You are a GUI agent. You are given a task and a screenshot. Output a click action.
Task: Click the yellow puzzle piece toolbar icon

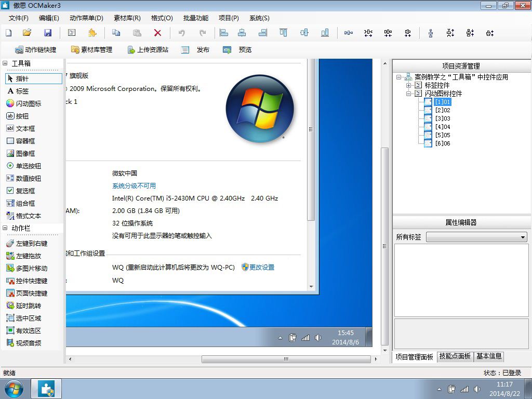[x=92, y=33]
